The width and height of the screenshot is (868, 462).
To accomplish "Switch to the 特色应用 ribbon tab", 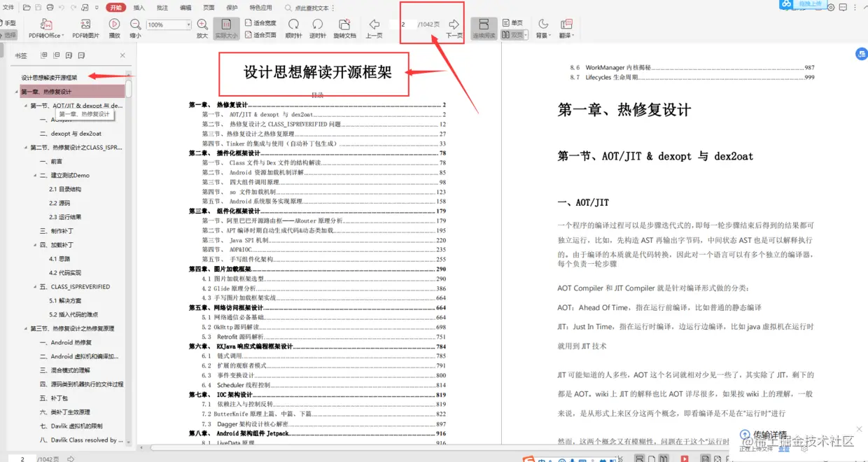I will click(260, 8).
